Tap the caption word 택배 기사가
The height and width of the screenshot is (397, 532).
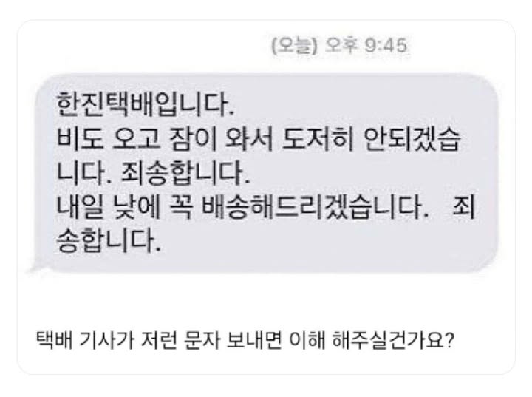85,339
